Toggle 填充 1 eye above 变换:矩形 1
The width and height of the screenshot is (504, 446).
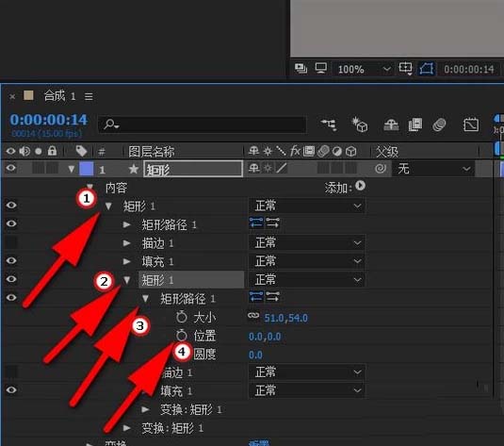point(11,390)
